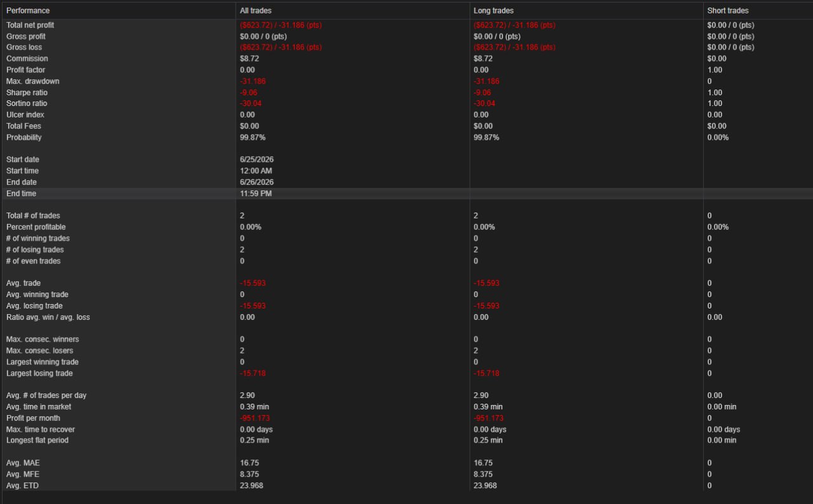Viewport: 813px width, 504px height.
Task: Click Long trades Commission value $8.72
Action: [483, 59]
